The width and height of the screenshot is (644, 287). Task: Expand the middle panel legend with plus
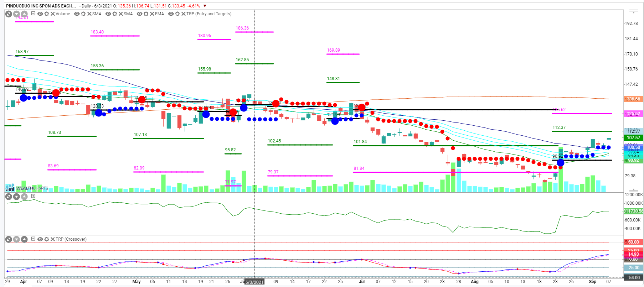pyautogui.click(x=33, y=196)
